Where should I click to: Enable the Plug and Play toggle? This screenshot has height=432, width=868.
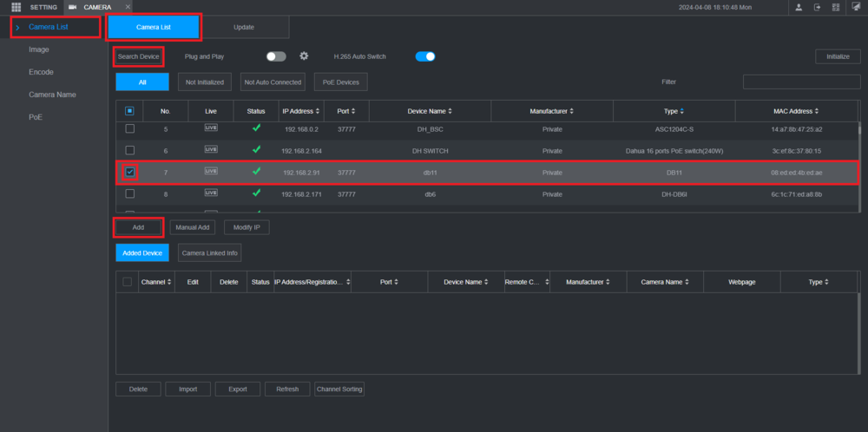coord(276,56)
